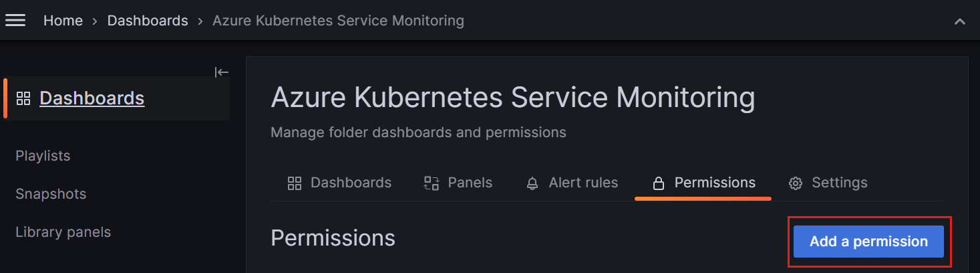Viewport: 980px width, 273px height.
Task: Click the Add a permission button
Action: pos(868,242)
